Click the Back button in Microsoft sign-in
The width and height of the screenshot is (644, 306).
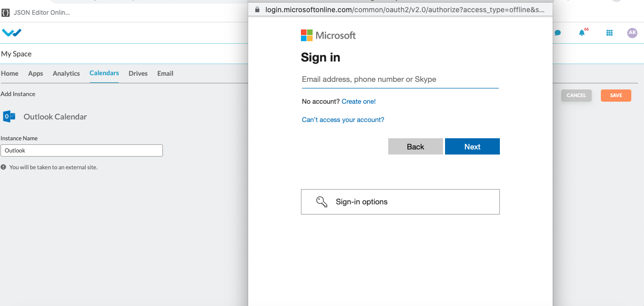click(x=416, y=146)
